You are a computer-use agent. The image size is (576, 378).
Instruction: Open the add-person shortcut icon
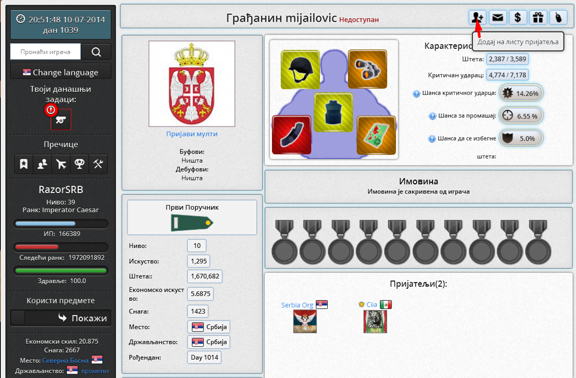42,164
